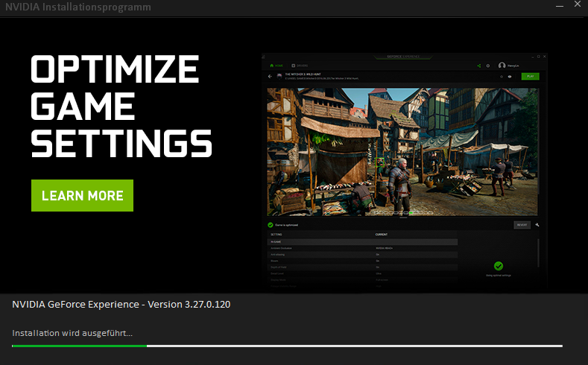Viewport: 588px width, 365px height.
Task: Click 'NVIDIA GeForce Experience - Version 3.27.0.120' text
Action: pyautogui.click(x=121, y=305)
